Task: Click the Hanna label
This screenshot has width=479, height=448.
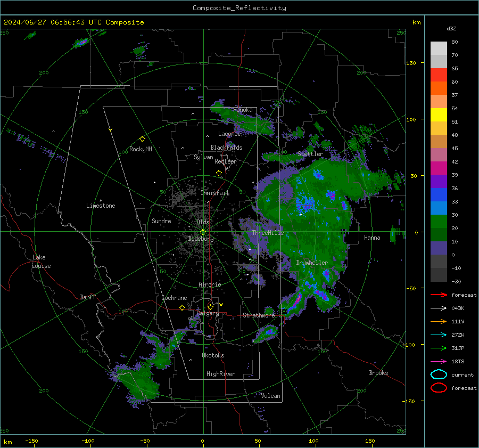Action: 372,238
